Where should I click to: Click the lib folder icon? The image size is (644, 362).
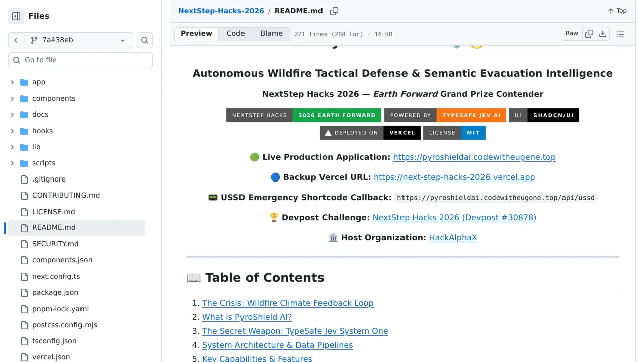(24, 147)
